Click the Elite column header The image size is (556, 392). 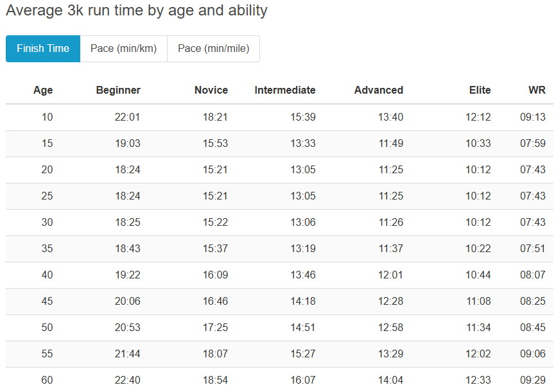(x=480, y=90)
